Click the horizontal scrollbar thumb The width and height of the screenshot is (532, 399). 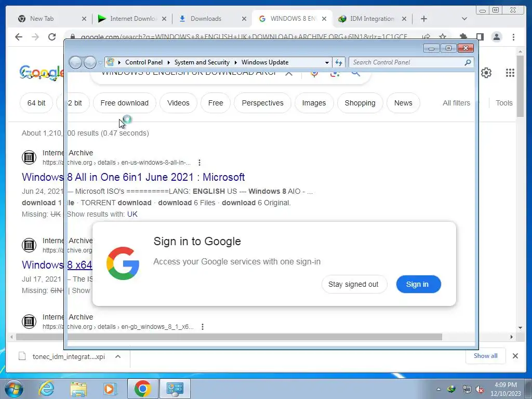pyautogui.click(x=229, y=337)
